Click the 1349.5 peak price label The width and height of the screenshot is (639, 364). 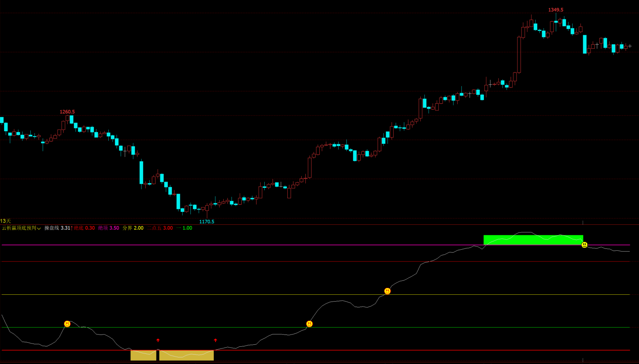556,10
